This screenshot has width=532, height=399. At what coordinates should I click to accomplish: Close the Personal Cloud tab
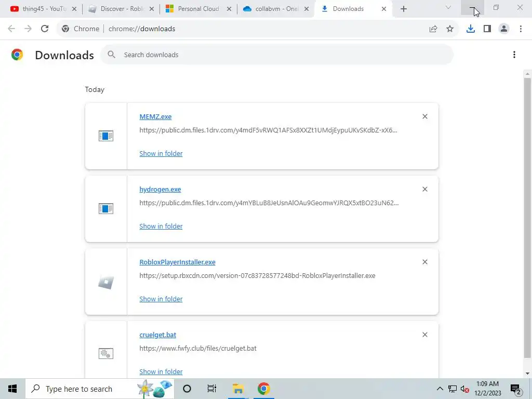pos(229,9)
